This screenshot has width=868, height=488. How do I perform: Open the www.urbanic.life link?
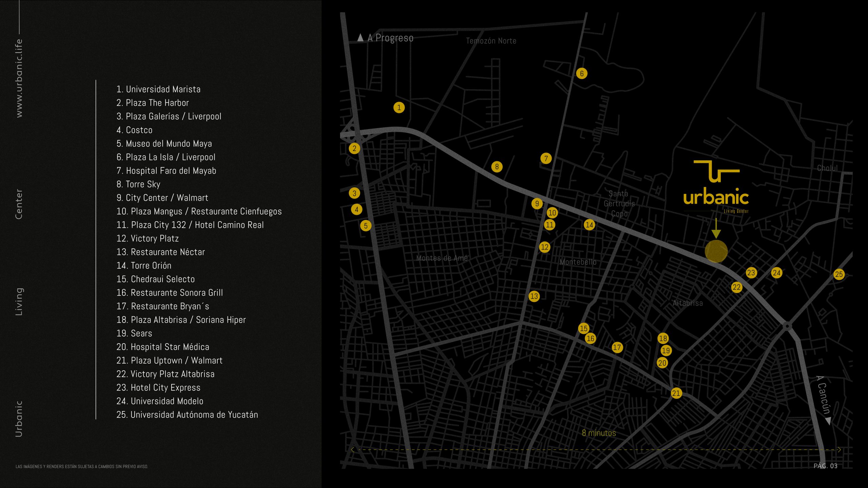click(x=19, y=78)
